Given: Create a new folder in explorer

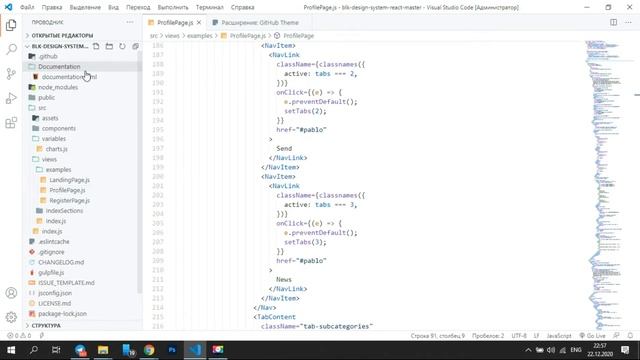Looking at the screenshot, I should tap(109, 46).
